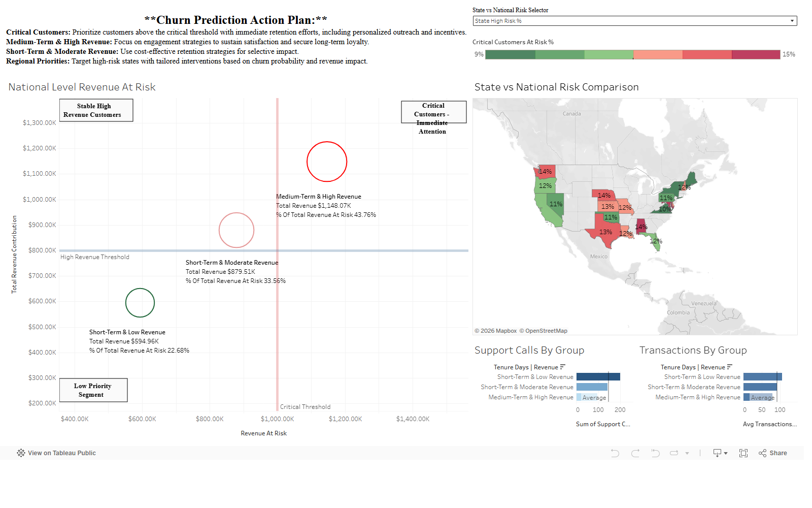
Task: Select Alabama labeled 14% on the map
Action: pyautogui.click(x=641, y=227)
